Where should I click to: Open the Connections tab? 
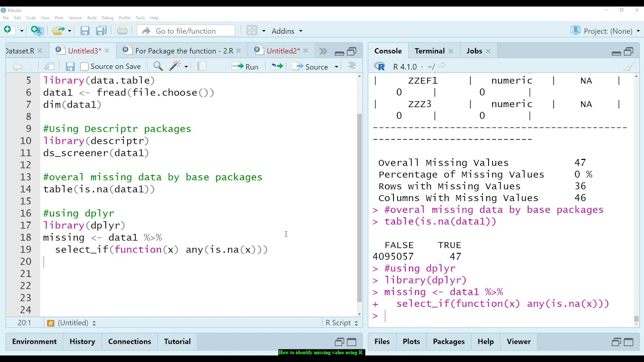point(129,341)
